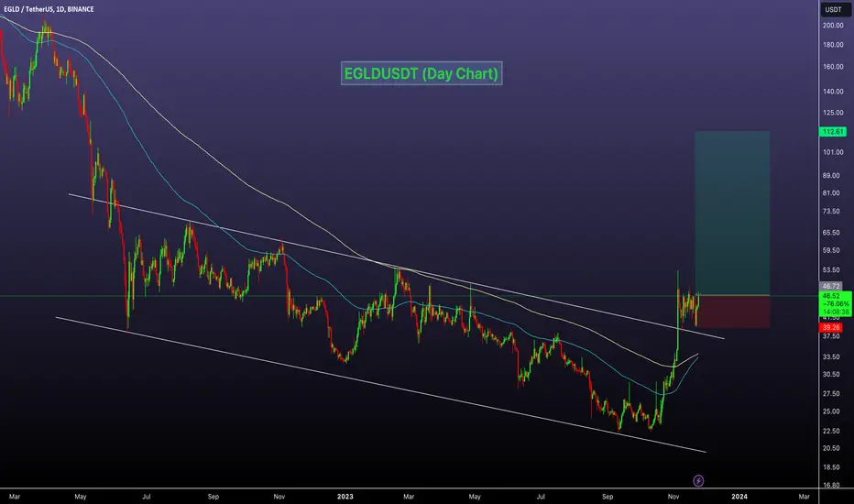Click the 73.50 price axis label
The height and width of the screenshot is (504, 854).
831,212
